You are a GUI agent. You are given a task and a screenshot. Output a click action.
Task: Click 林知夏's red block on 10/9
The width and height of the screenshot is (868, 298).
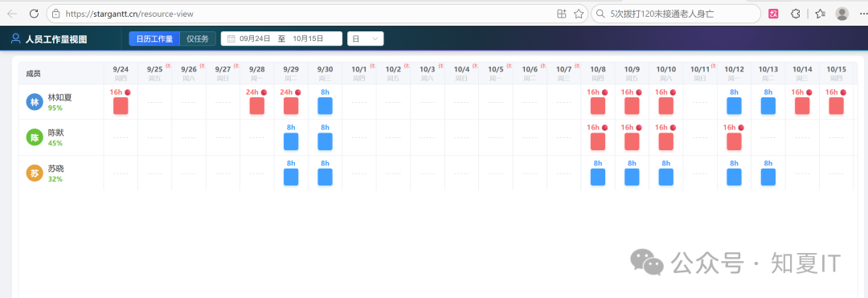(x=633, y=105)
